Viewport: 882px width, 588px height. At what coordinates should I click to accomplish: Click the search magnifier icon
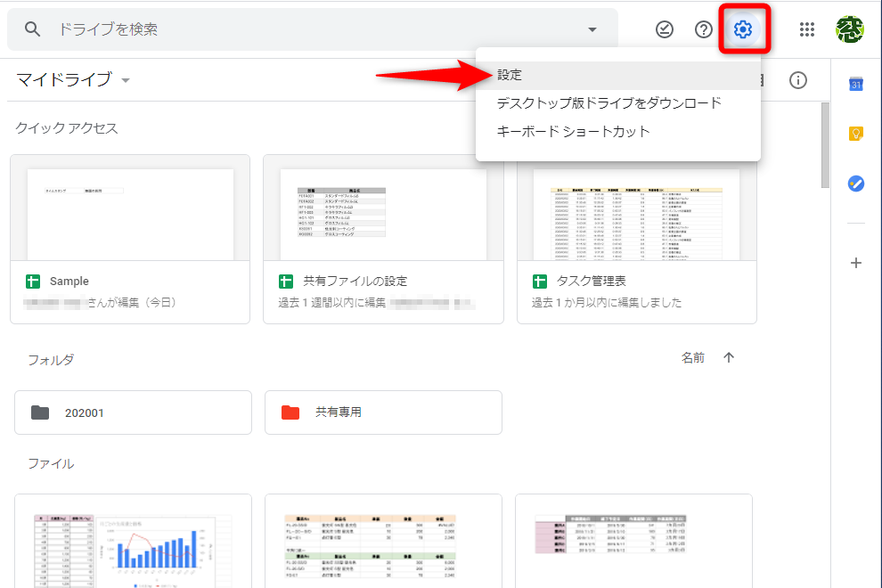coord(32,29)
